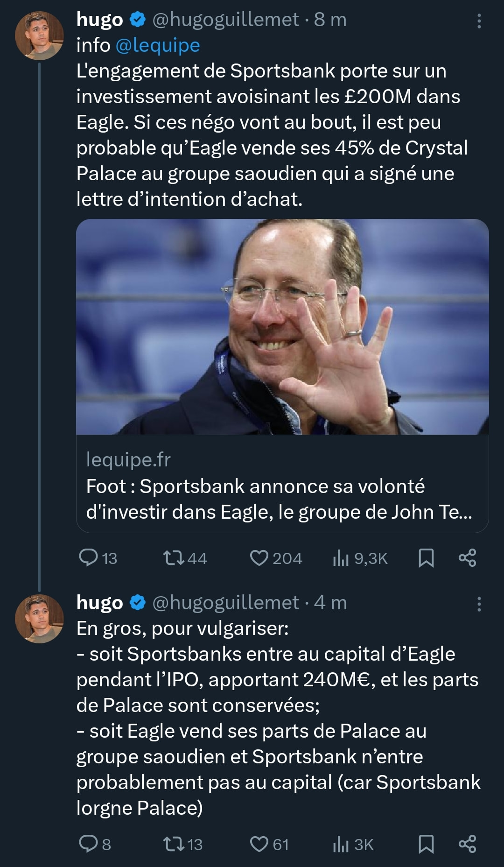Open the three-dot menu on first tweet
Image resolution: width=504 pixels, height=867 pixels.
point(479,21)
